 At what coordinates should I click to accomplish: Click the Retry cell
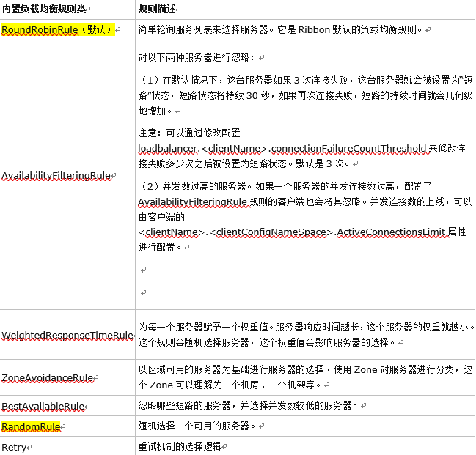point(14,448)
